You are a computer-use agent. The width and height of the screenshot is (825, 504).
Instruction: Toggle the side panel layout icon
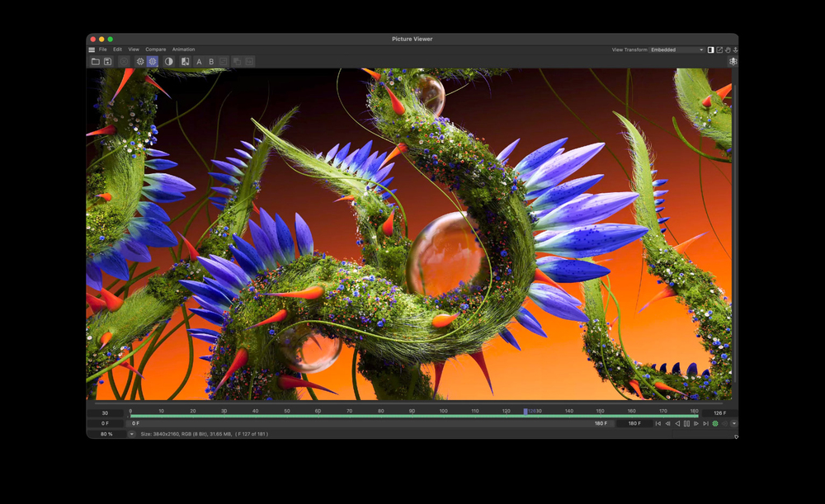pyautogui.click(x=711, y=50)
